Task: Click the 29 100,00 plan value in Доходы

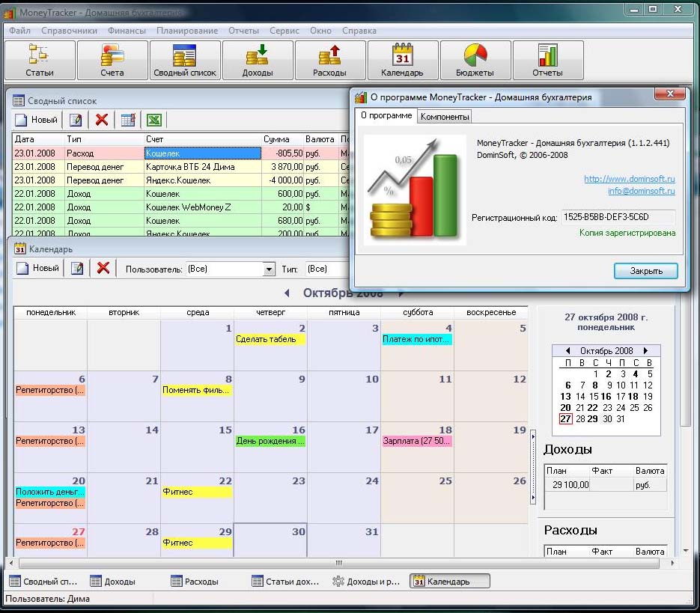Action: 567,485
